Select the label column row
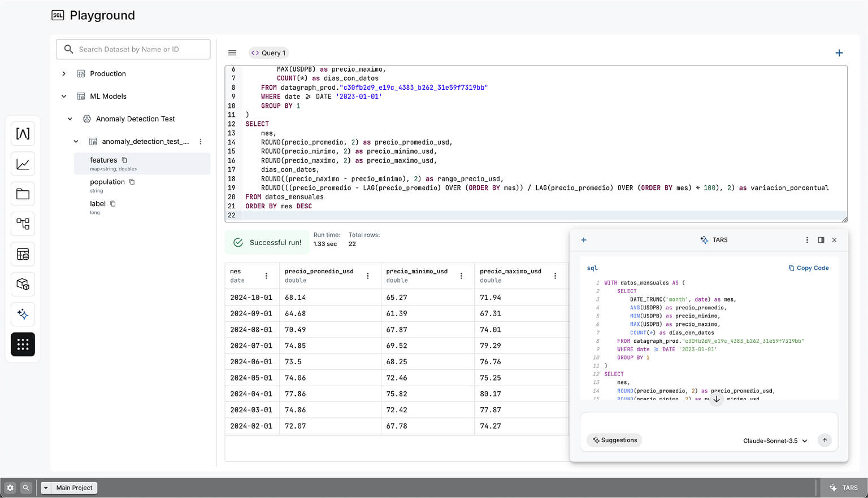This screenshot has height=498, width=868. pos(142,207)
